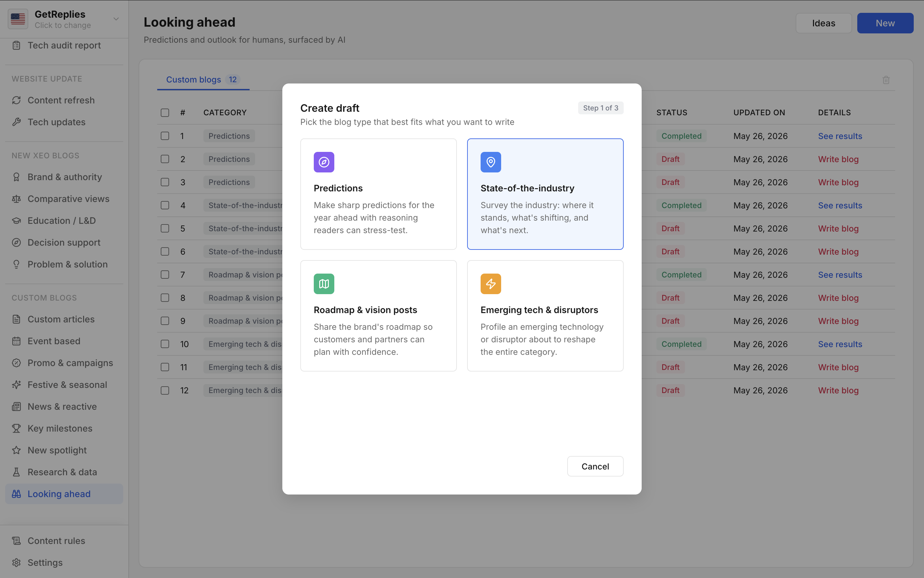Open See results for row 10

coord(840,344)
